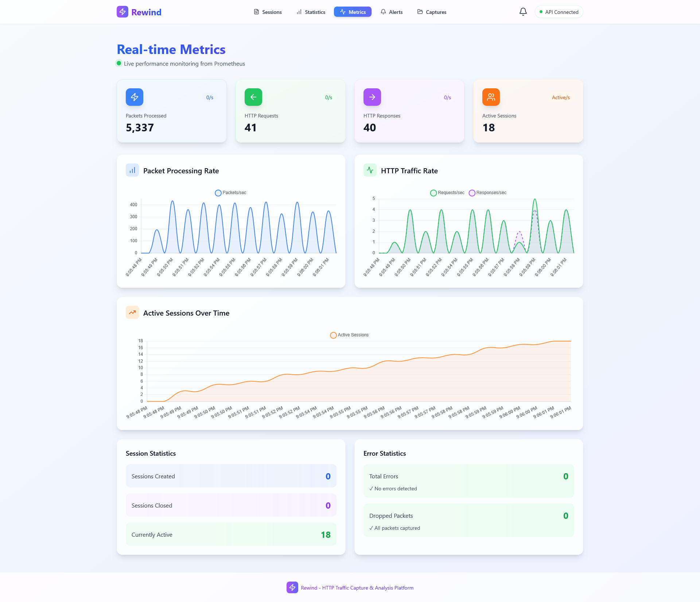Click the Rewind logo in the footer
Viewport: 700px width, 602px height.
[292, 588]
